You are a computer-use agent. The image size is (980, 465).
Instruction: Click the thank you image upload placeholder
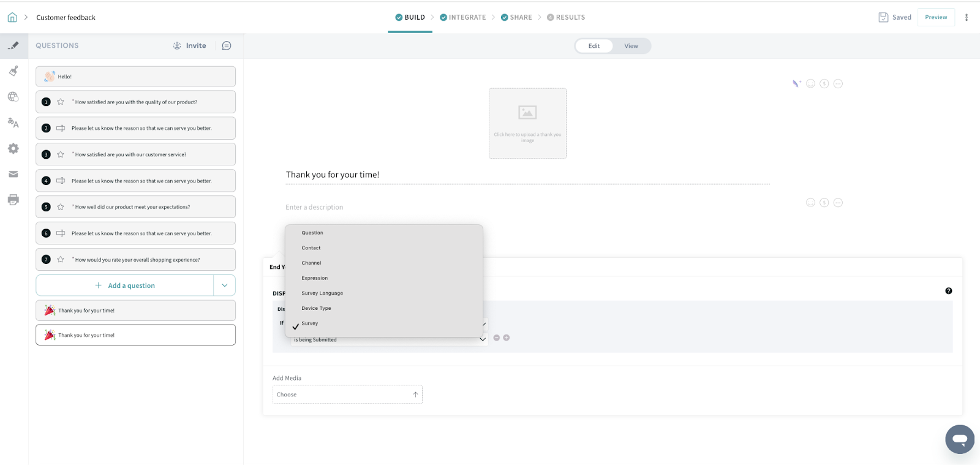(x=527, y=123)
